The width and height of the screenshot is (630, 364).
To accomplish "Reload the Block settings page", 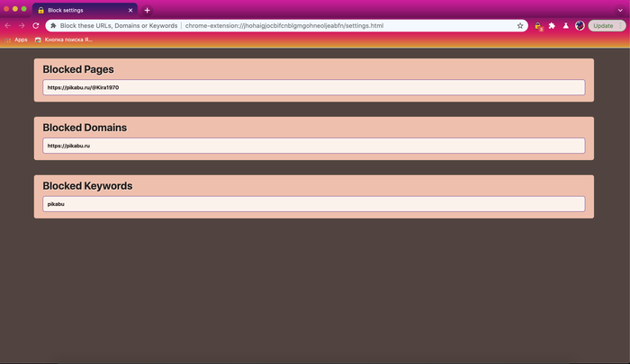I will coord(36,26).
